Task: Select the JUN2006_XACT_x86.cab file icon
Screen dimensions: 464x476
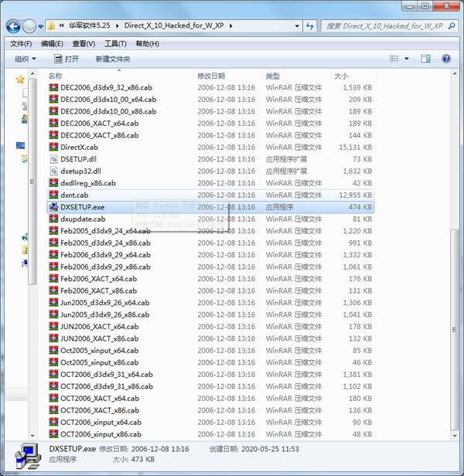Action: click(53, 338)
